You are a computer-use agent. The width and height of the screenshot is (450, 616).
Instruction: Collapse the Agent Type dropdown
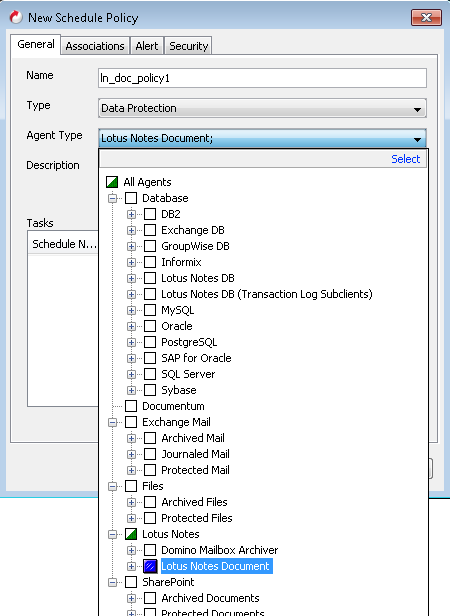tap(417, 139)
